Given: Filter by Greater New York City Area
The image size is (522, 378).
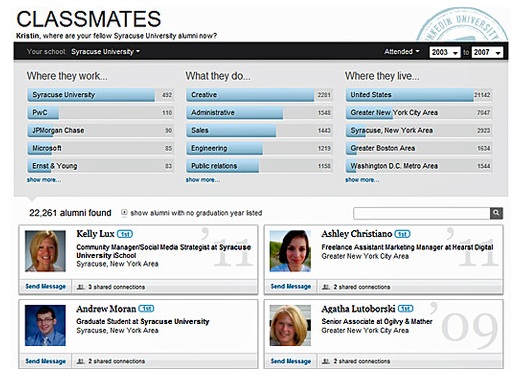Looking at the screenshot, I should (x=419, y=113).
